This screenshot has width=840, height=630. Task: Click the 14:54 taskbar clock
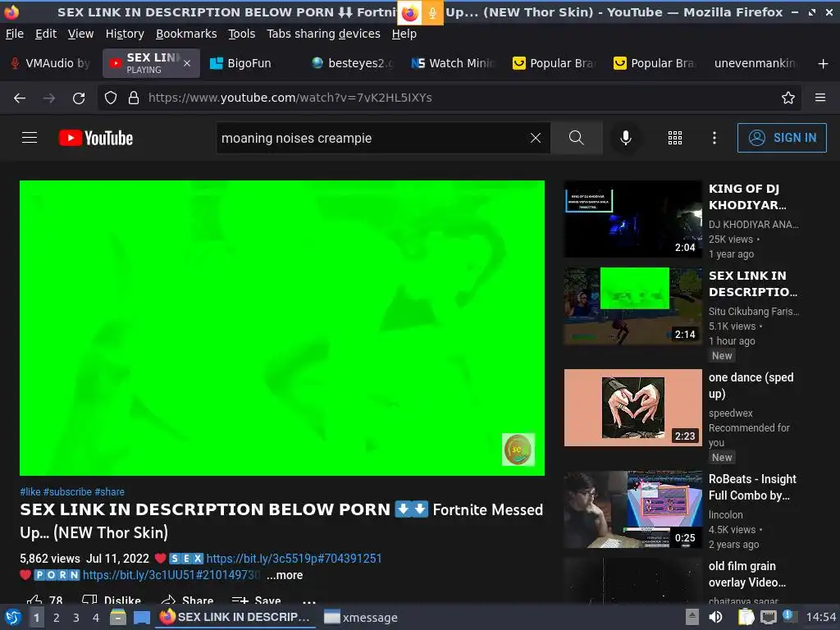(820, 618)
